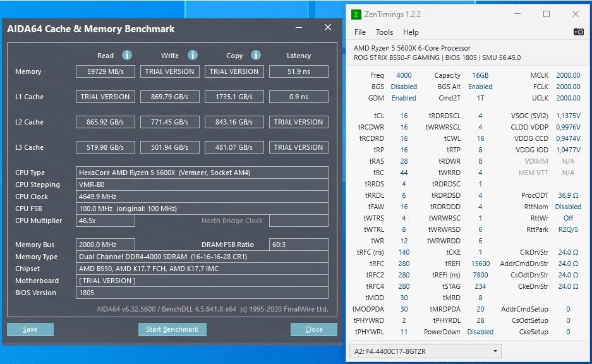Open the A2: F4-4400C17-8GTZR module dropdown

(x=425, y=351)
